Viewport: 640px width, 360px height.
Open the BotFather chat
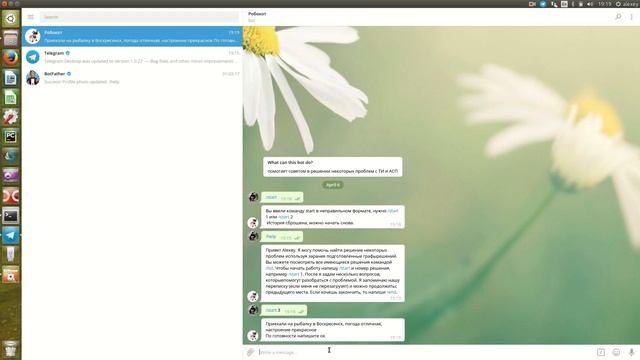coord(132,78)
